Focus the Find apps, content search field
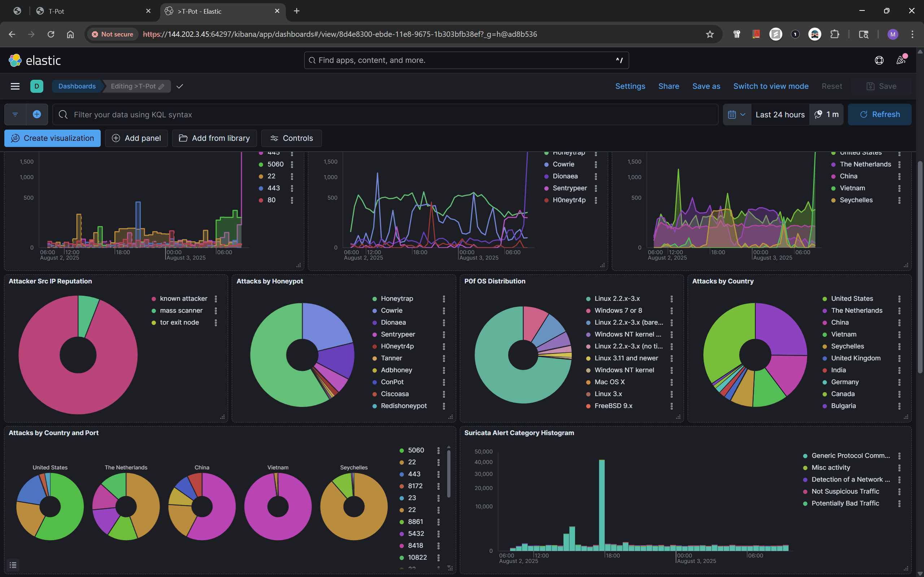This screenshot has width=924, height=577. click(x=466, y=60)
